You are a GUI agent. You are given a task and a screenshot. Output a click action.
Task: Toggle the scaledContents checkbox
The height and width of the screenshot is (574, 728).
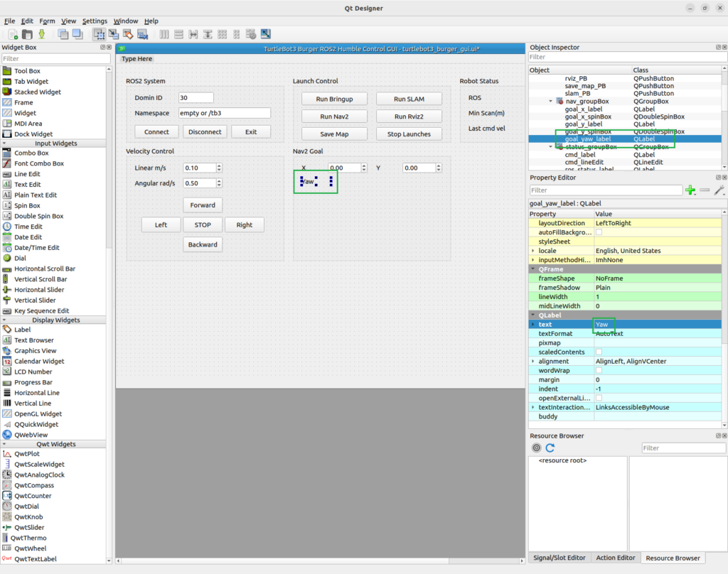click(x=599, y=352)
